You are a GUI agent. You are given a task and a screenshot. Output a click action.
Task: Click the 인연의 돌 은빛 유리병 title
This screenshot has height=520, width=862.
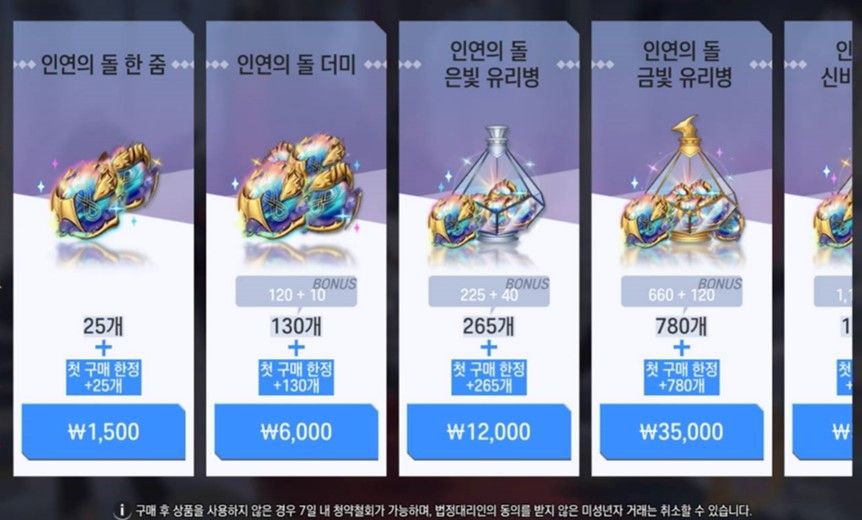tap(489, 64)
